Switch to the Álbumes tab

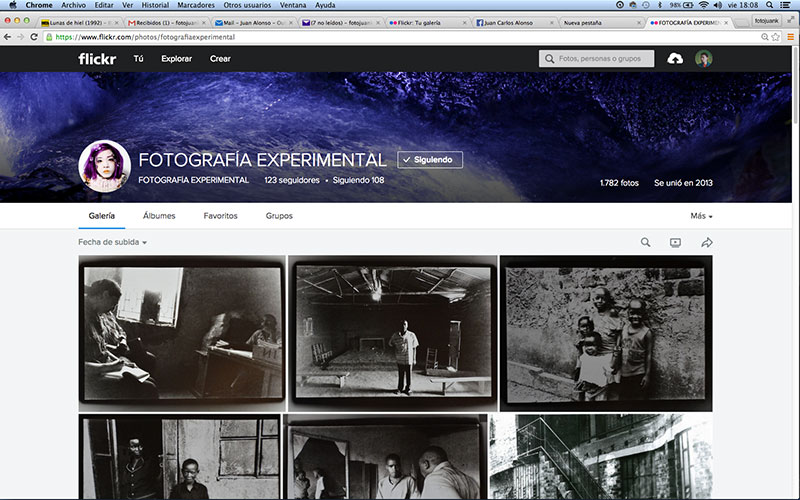159,216
